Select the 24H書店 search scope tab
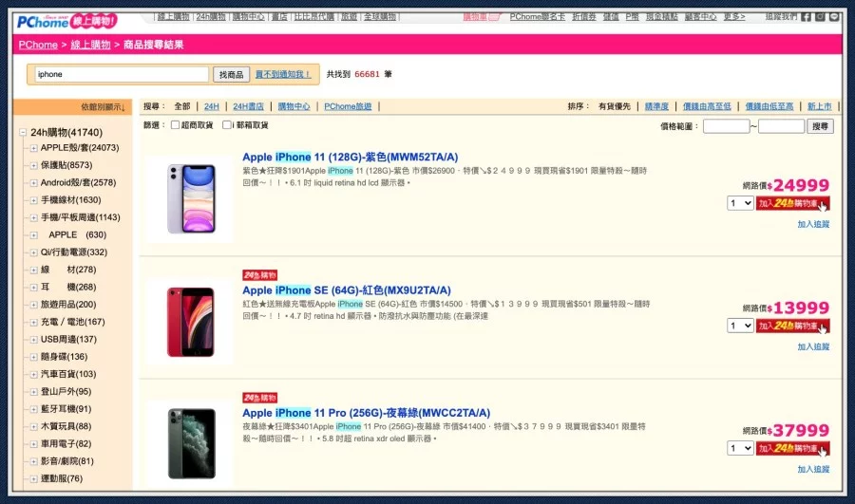The width and height of the screenshot is (855, 504). pos(248,106)
